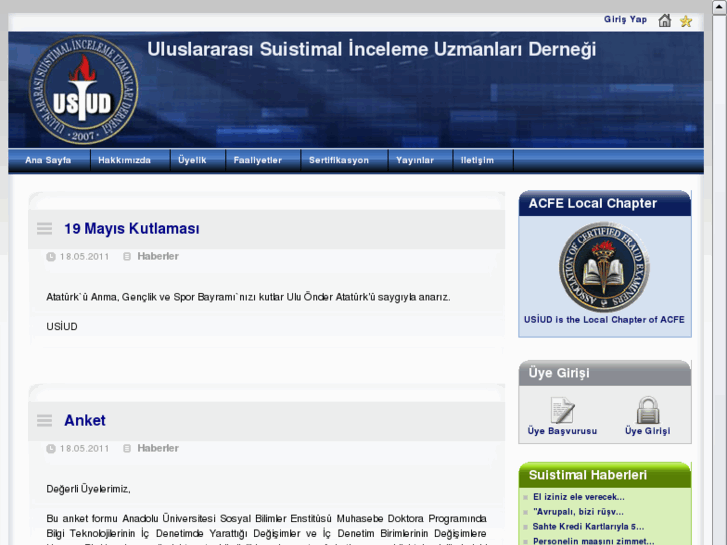Image resolution: width=727 pixels, height=545 pixels.
Task: Click the vertical scrollbar up arrow
Action: pyautogui.click(x=720, y=7)
